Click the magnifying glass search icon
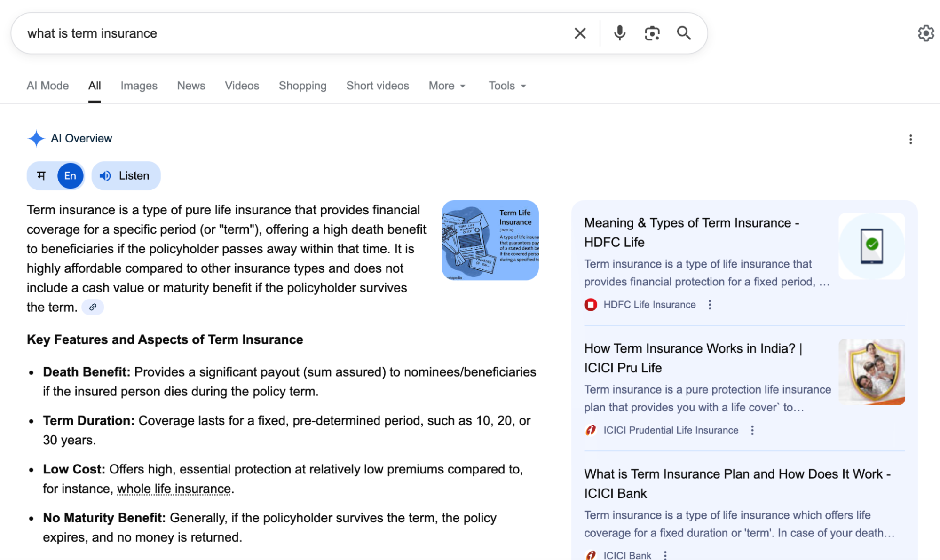The image size is (940, 560). (684, 33)
